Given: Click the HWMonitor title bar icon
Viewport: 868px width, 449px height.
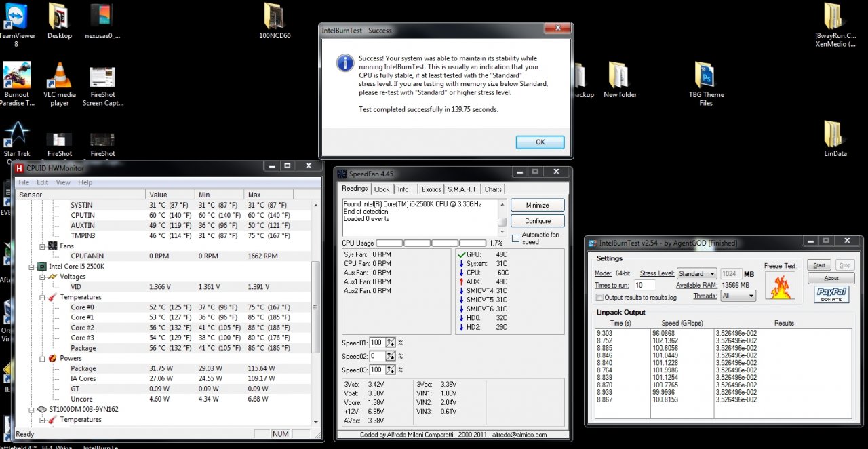Looking at the screenshot, I should tap(20, 168).
